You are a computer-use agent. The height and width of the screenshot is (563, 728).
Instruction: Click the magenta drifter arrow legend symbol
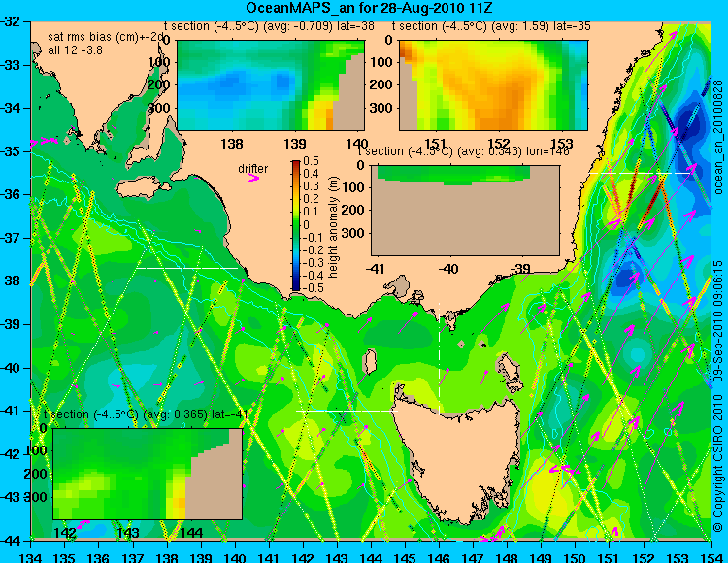pos(253,178)
